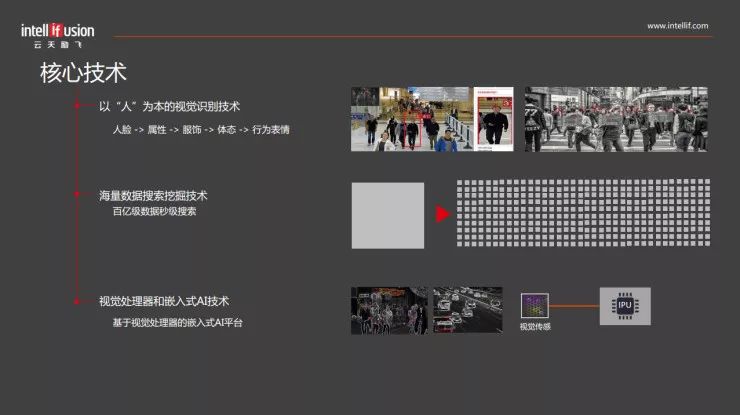Open the cropped man-in-black detection image

click(494, 119)
